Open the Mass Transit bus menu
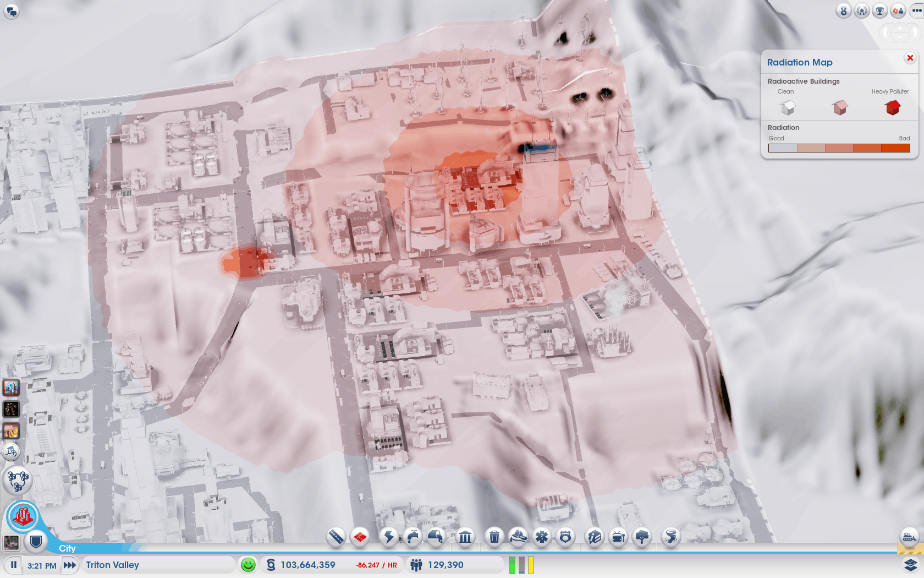This screenshot has width=924, height=578. coord(618,536)
